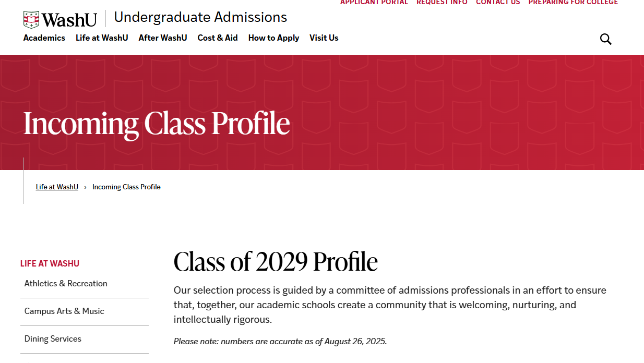Go to Applicant Portal link
644x363 pixels.
(374, 3)
